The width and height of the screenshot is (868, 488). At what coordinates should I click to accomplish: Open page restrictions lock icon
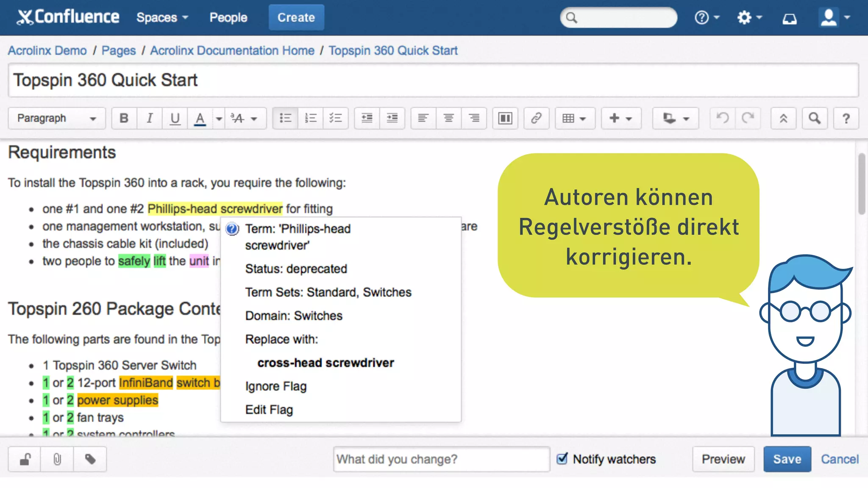(25, 459)
